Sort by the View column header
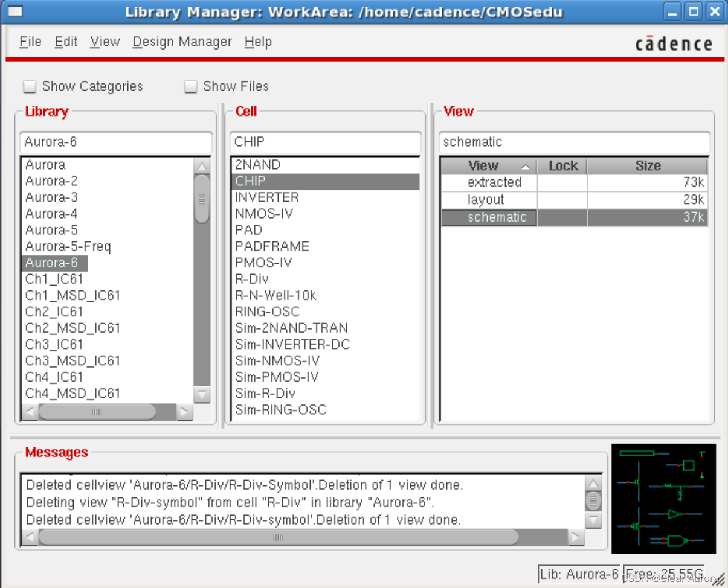 click(x=489, y=166)
